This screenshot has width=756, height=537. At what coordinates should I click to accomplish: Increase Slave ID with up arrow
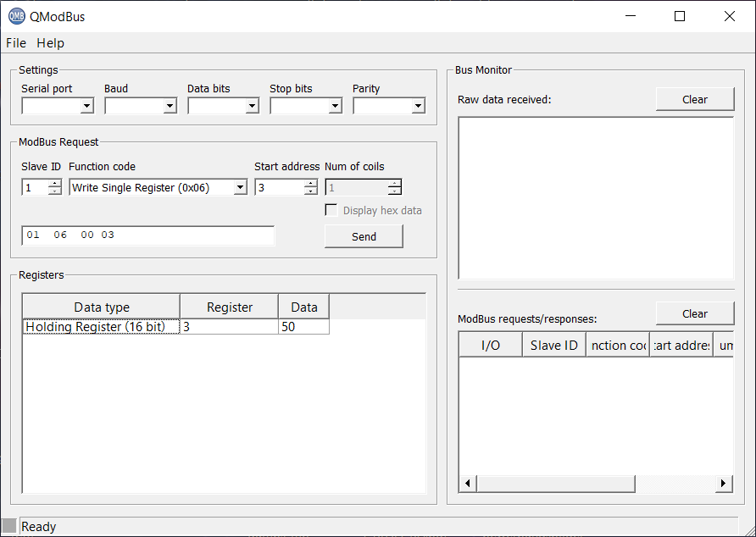(55, 183)
